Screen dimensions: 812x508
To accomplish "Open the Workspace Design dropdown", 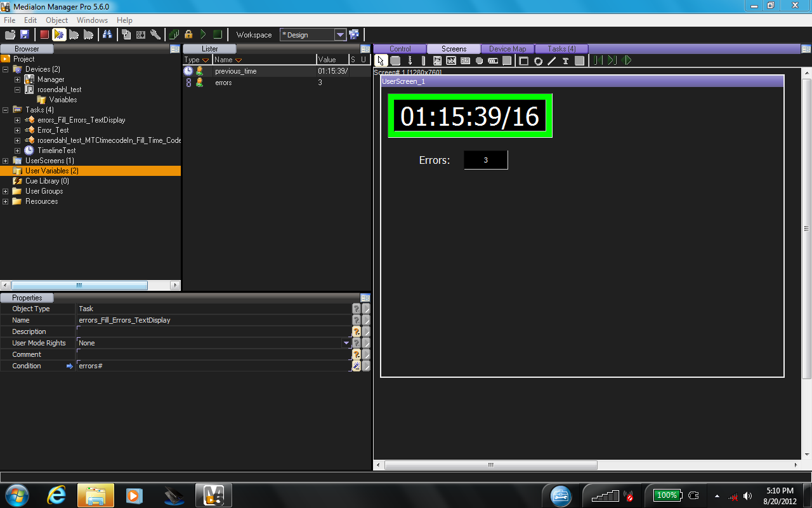I will coord(340,35).
